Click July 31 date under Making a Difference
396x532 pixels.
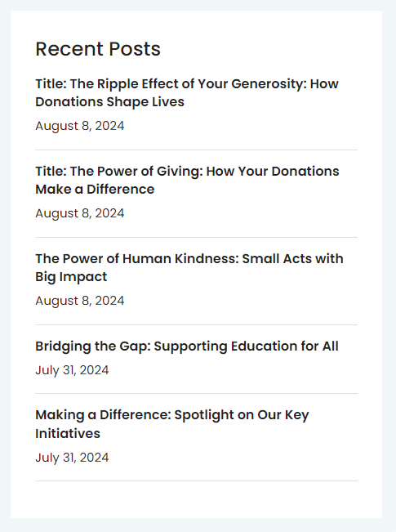[72, 458]
